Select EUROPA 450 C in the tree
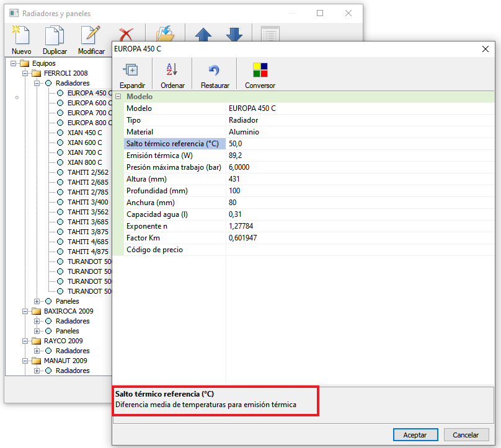Image resolution: width=501 pixels, height=448 pixels. tap(89, 93)
